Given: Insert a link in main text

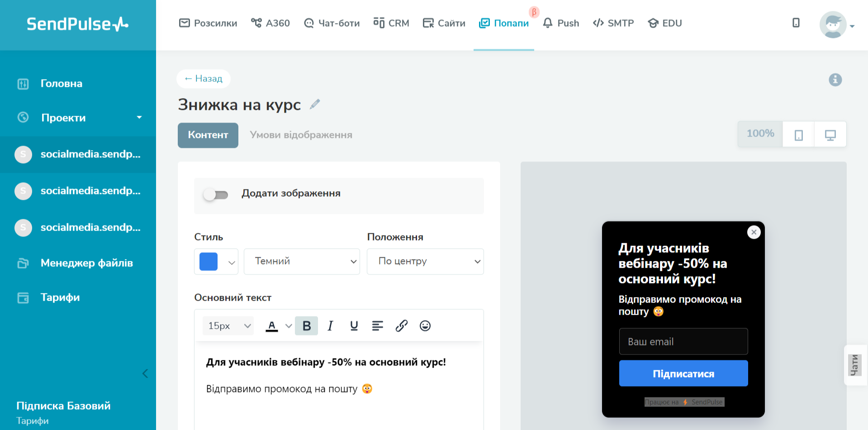Looking at the screenshot, I should click(401, 326).
